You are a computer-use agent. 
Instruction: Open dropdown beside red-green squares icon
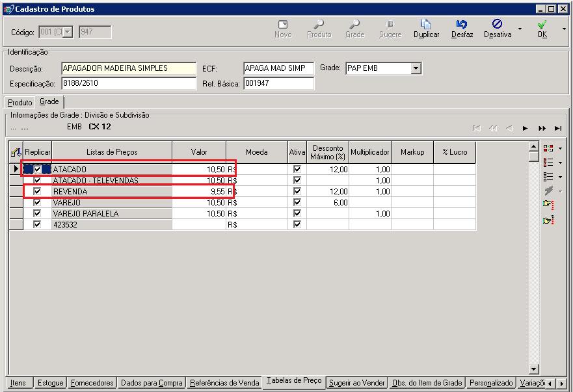(560, 148)
